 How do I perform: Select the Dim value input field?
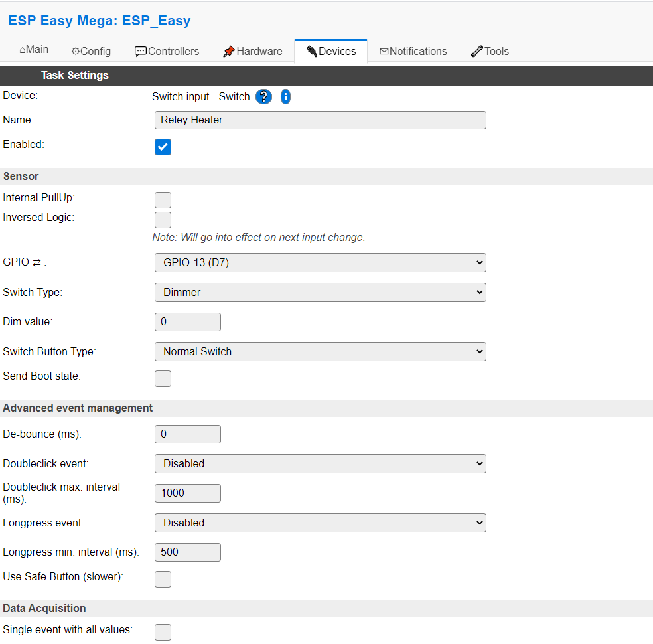[188, 322]
